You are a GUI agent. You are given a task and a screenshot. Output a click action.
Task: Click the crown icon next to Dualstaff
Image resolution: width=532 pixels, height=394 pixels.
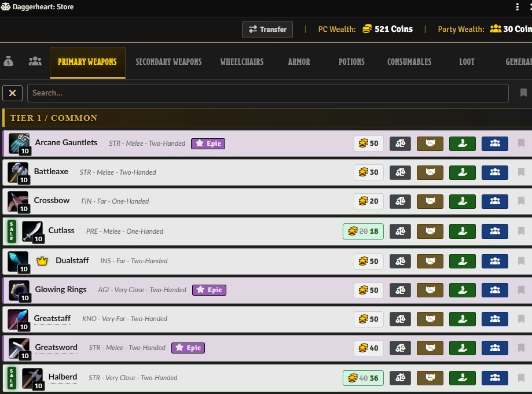(42, 261)
